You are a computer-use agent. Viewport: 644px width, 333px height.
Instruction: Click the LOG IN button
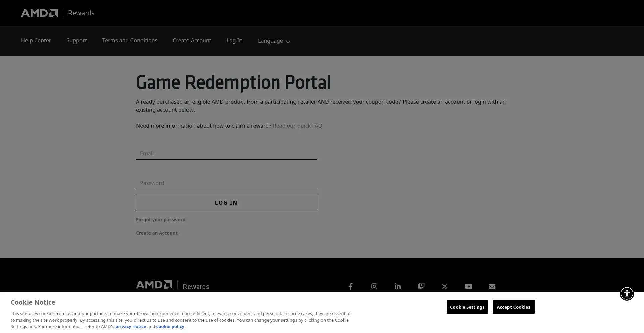coord(226,203)
